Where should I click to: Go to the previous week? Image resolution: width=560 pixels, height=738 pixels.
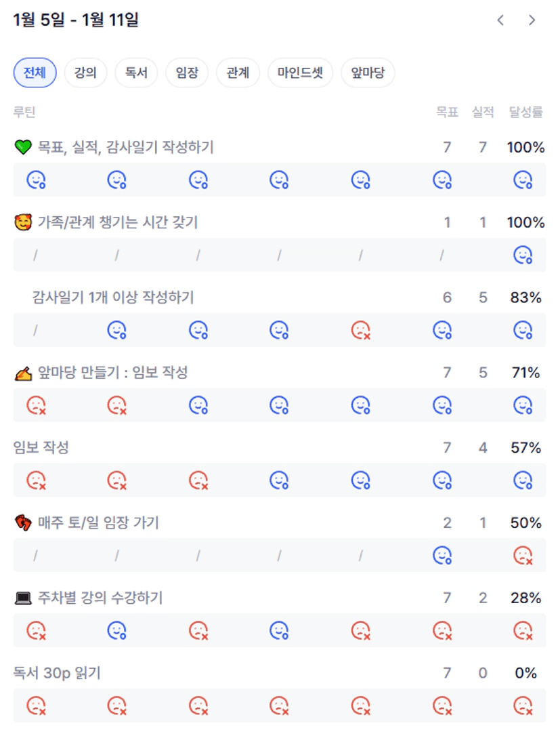500,20
